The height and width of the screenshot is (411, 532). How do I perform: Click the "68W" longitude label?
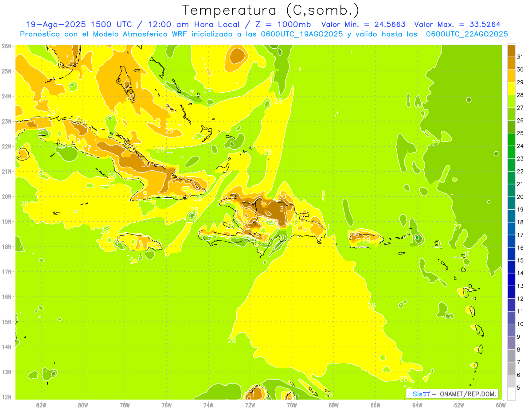[x=333, y=405]
